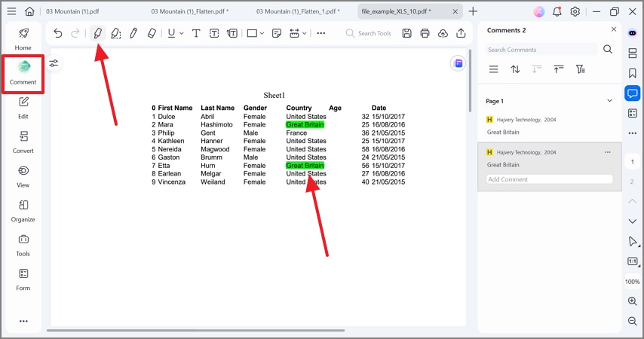Select the Highlight tool
The height and width of the screenshot is (339, 644).
coord(97,33)
